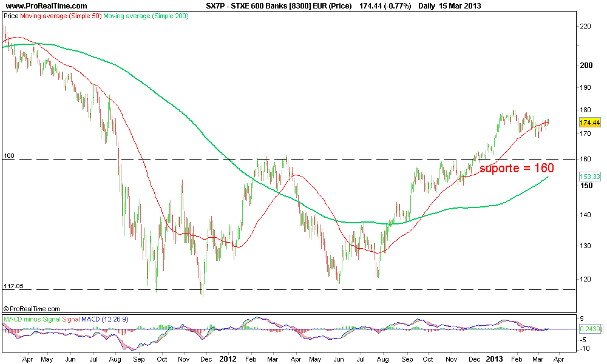Click the red 'Signal' indicator label
This screenshot has height=364, width=607.
tap(71, 319)
